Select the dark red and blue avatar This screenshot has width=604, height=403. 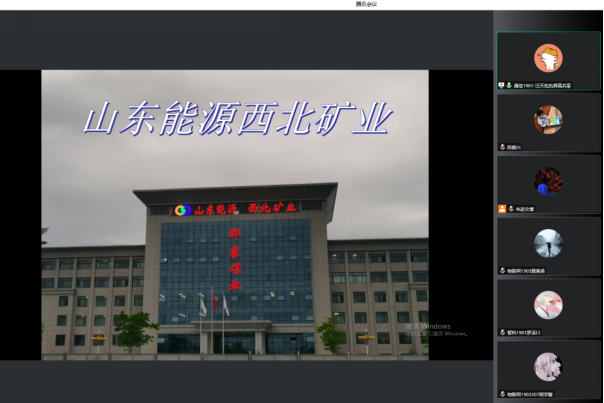(x=548, y=181)
